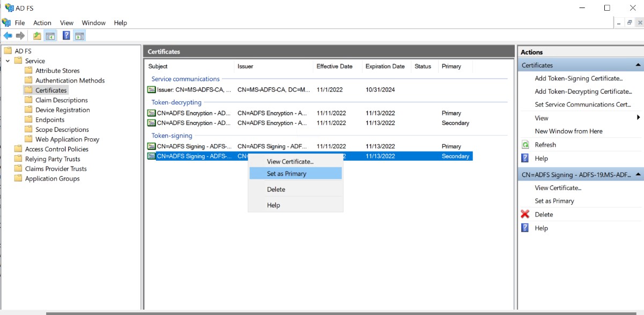The width and height of the screenshot is (644, 315).
Task: Click Set as Primary in Actions pane
Action: click(554, 201)
